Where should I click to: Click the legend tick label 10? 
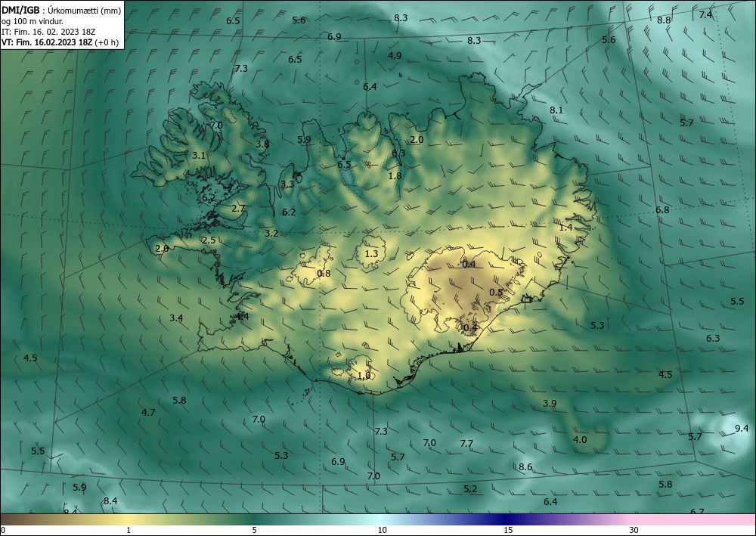click(382, 531)
